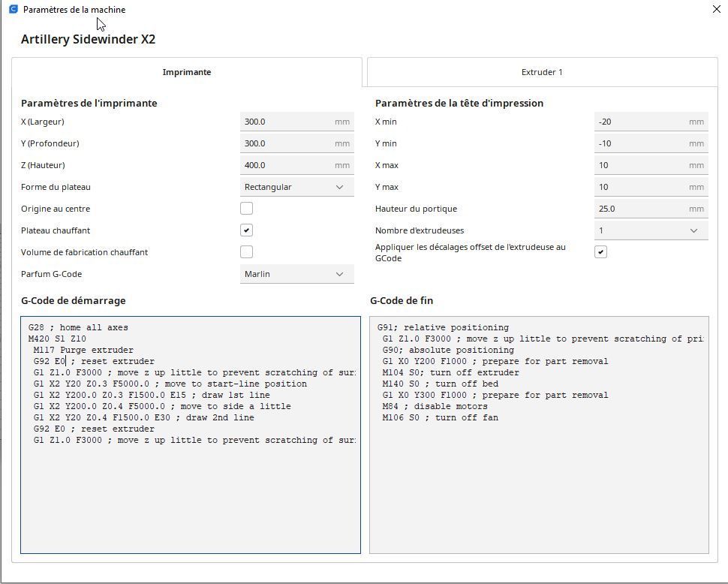728x584 pixels.
Task: Click the 'move to side a little' line
Action: click(x=162, y=406)
